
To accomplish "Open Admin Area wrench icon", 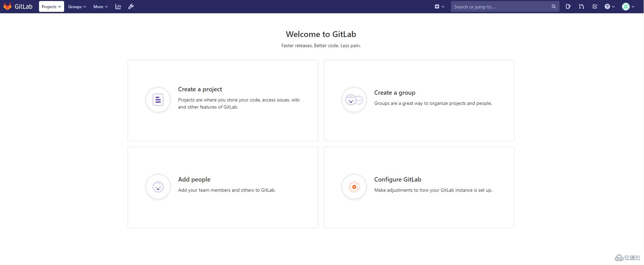I will pos(131,6).
